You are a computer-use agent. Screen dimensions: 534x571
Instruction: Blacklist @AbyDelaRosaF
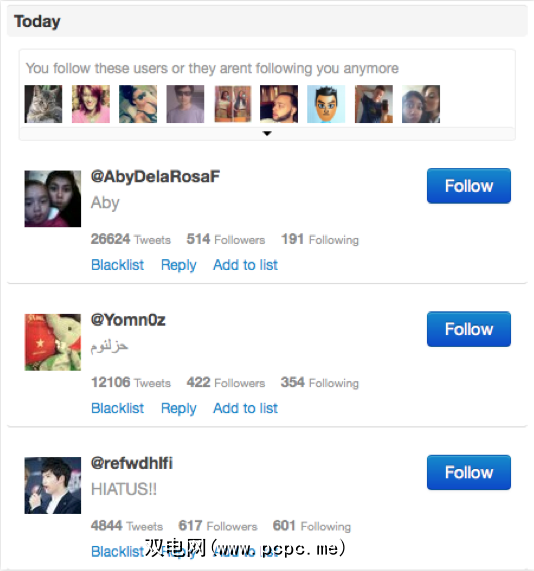117,265
